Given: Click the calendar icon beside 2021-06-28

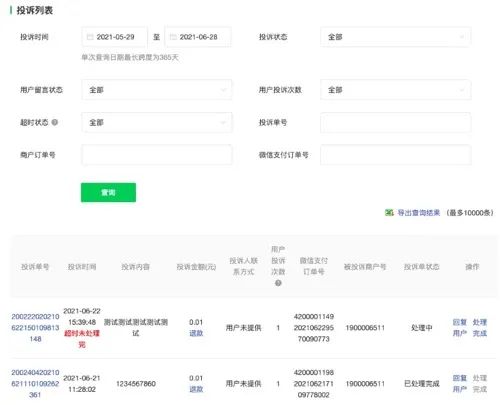Looking at the screenshot, I should [x=173, y=37].
